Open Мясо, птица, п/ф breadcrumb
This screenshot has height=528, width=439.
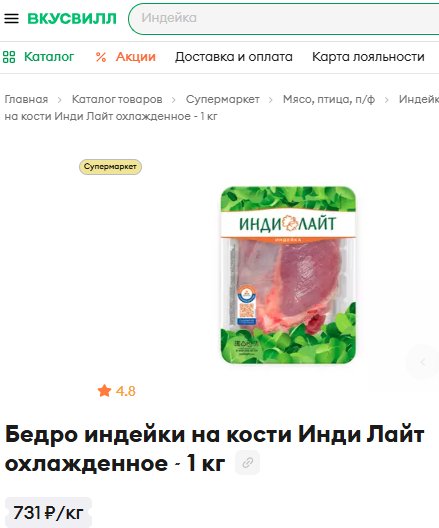329,99
